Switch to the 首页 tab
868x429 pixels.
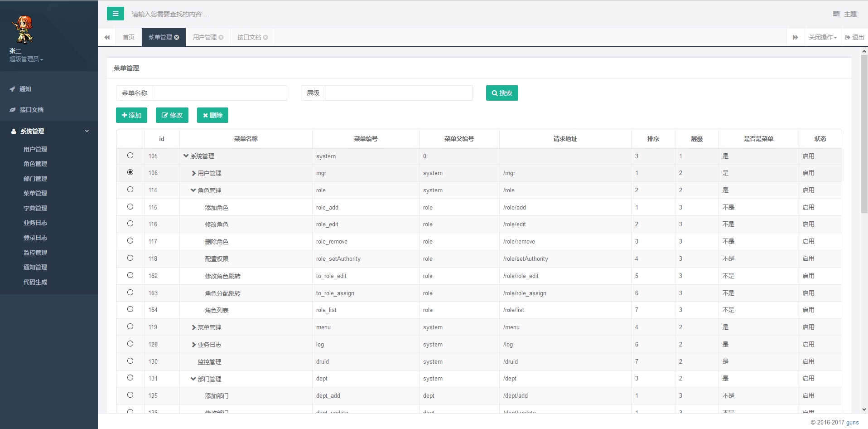click(129, 37)
